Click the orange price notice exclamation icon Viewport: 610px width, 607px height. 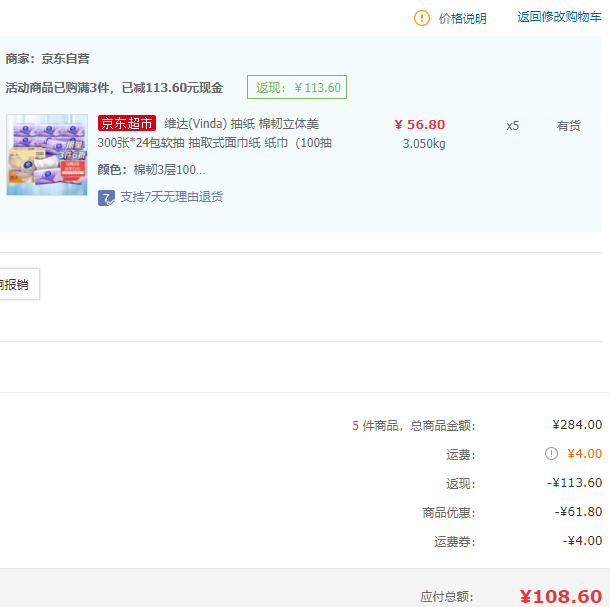[x=422, y=18]
